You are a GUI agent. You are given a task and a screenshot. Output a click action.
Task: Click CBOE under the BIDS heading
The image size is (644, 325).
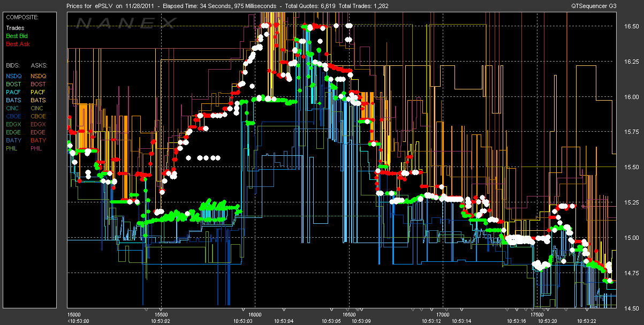pyautogui.click(x=14, y=116)
